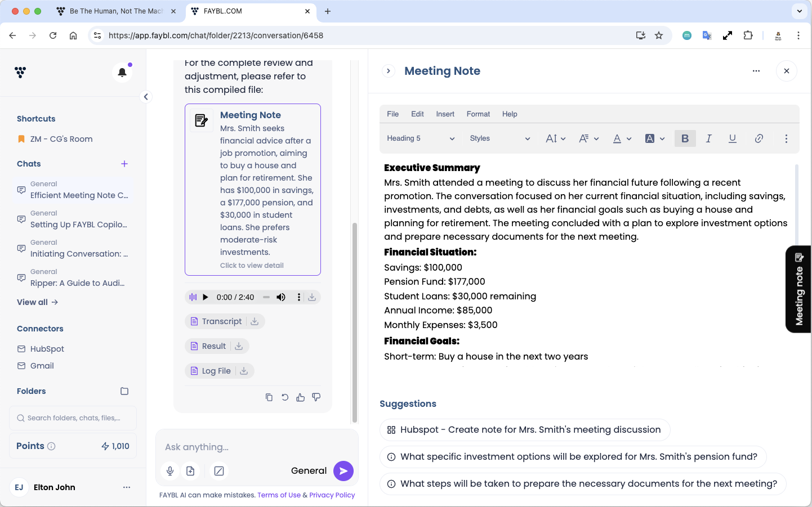Create a new folder via folder icon
This screenshot has width=812, height=507.
[x=124, y=391]
